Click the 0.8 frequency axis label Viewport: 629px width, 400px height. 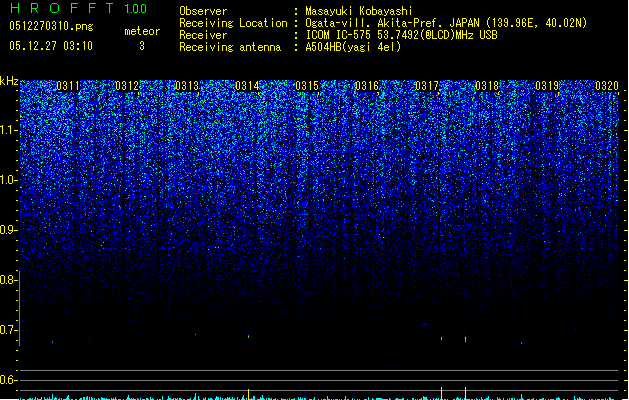[x=8, y=280]
